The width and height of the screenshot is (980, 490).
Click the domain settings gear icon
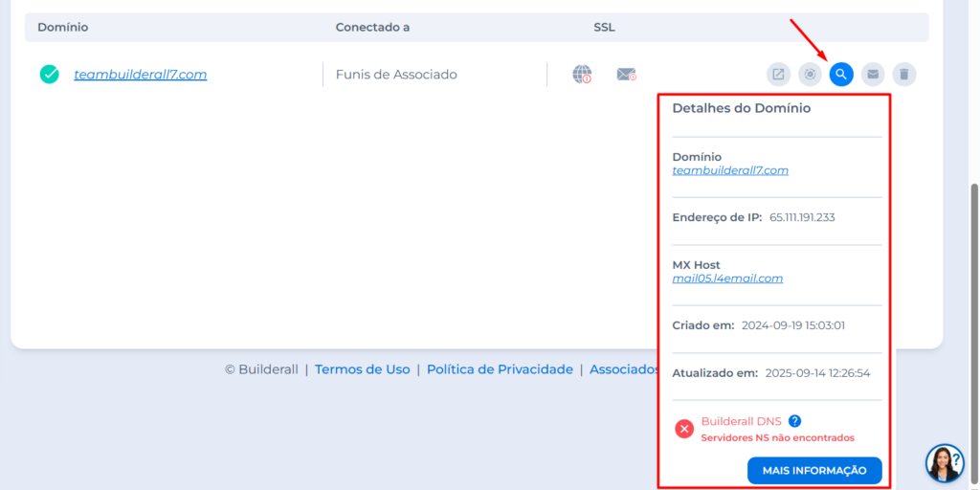[x=810, y=74]
